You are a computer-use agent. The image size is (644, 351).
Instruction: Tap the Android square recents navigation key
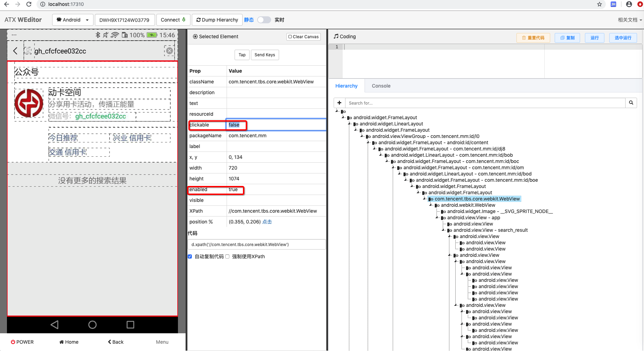pos(130,325)
